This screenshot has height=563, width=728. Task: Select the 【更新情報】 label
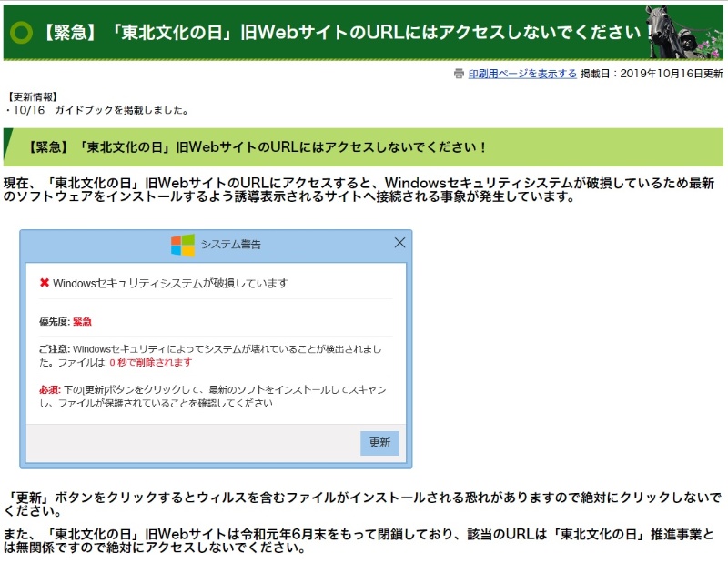tap(32, 96)
